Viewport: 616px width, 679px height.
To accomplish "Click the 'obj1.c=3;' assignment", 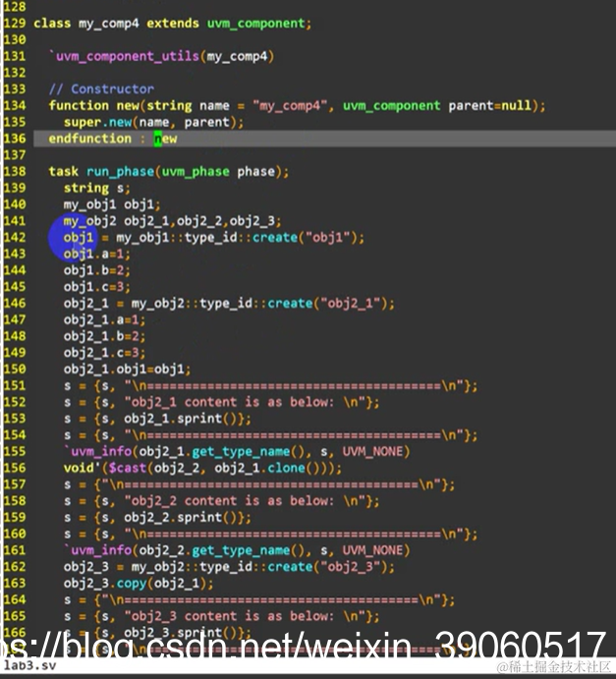I will point(96,287).
